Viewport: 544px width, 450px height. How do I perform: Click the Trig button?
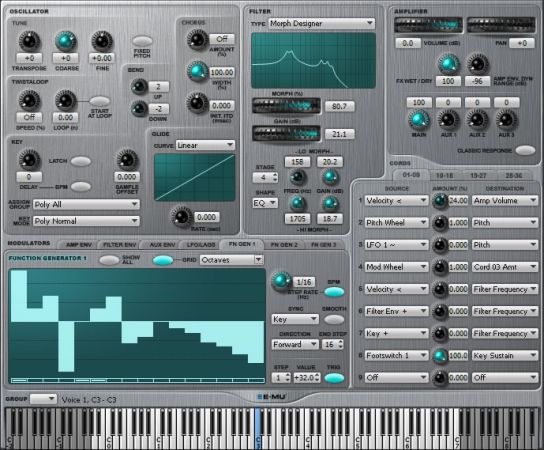334,378
